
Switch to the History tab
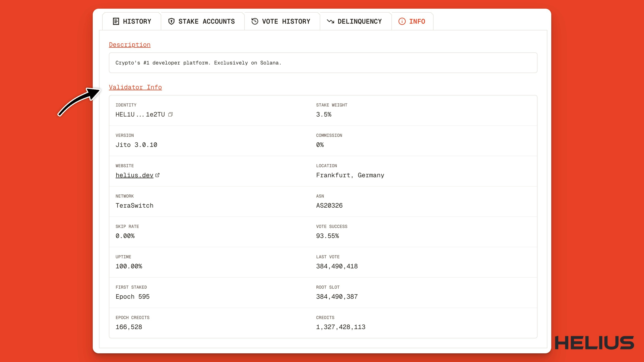pos(137,21)
